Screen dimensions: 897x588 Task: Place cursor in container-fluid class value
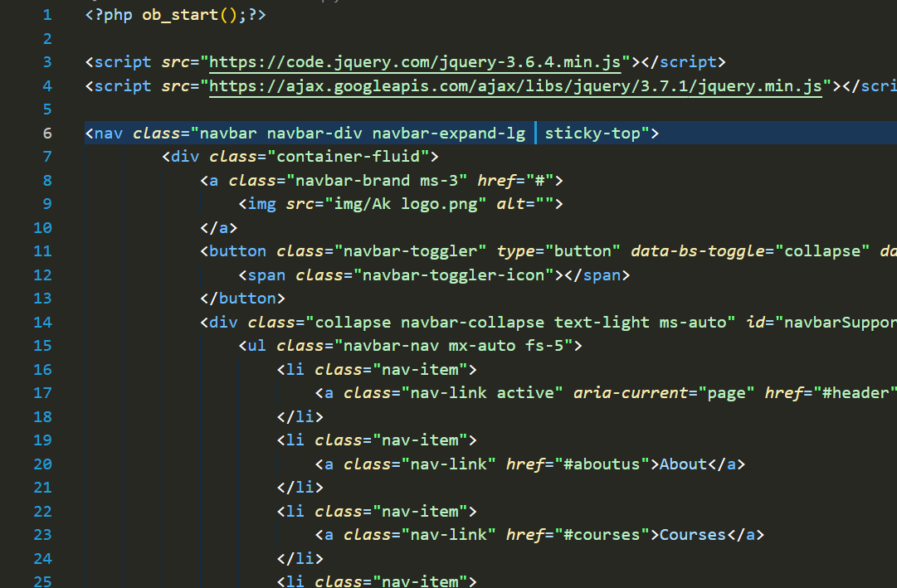tap(352, 157)
